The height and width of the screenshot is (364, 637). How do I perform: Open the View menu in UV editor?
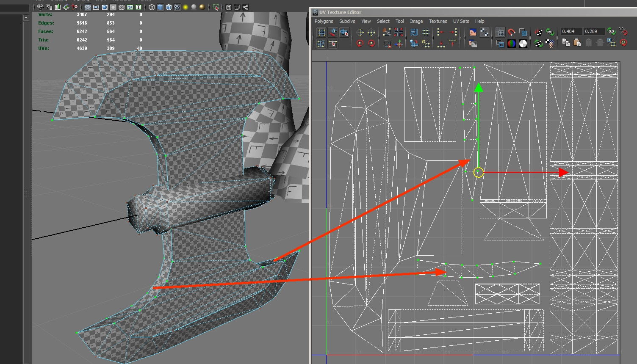pos(366,21)
